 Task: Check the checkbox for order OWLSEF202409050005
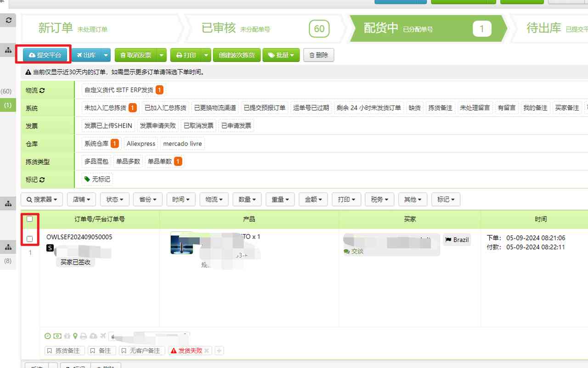[30, 238]
